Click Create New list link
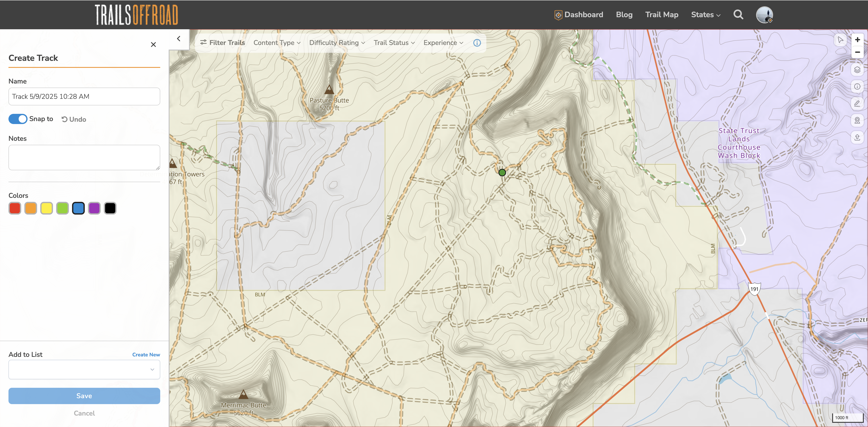Viewport: 868px width, 427px height. [x=146, y=354]
